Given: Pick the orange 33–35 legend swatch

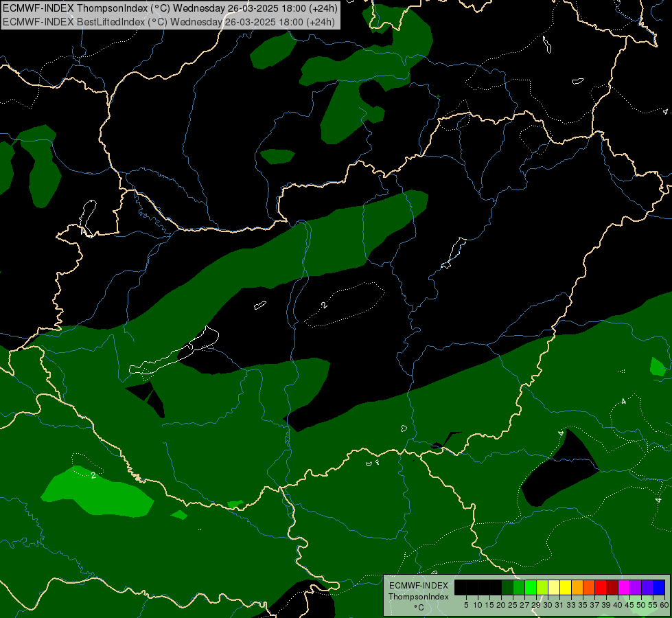Looking at the screenshot, I should pyautogui.click(x=577, y=587).
